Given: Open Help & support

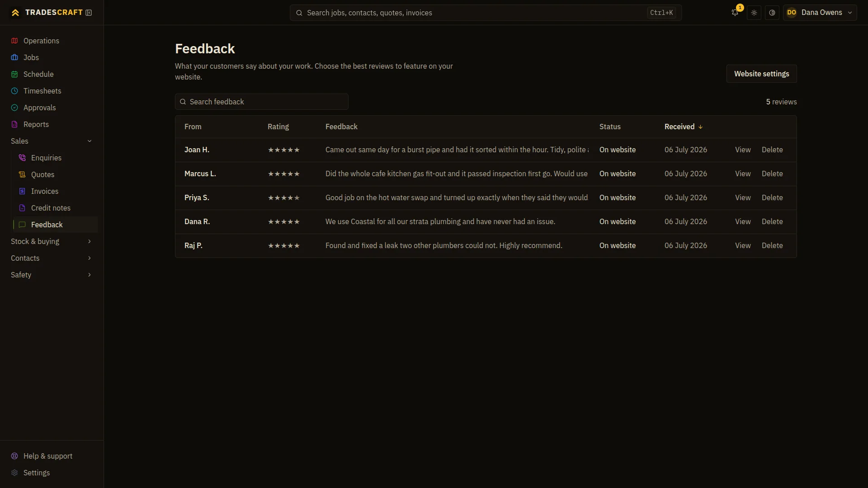Looking at the screenshot, I should tap(52, 456).
